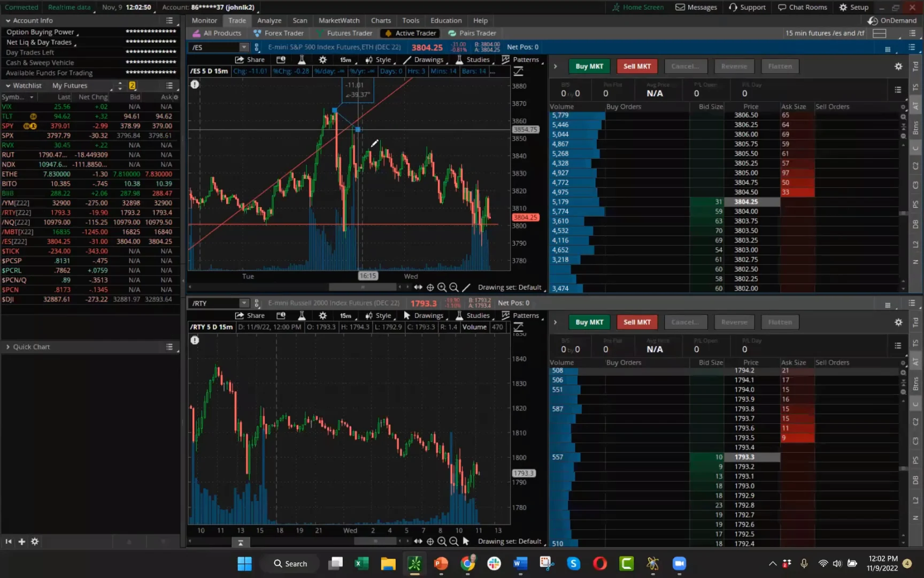Open the Messages center
The image size is (924, 578).
pyautogui.click(x=696, y=7)
